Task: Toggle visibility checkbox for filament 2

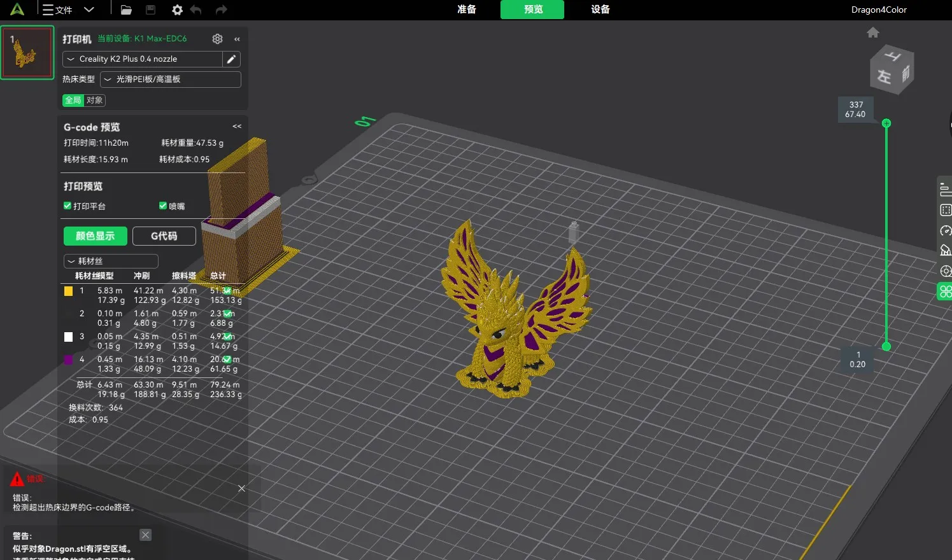Action: (227, 313)
